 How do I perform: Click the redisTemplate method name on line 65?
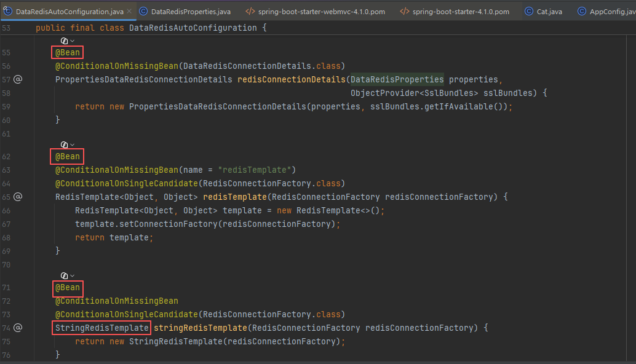point(235,197)
